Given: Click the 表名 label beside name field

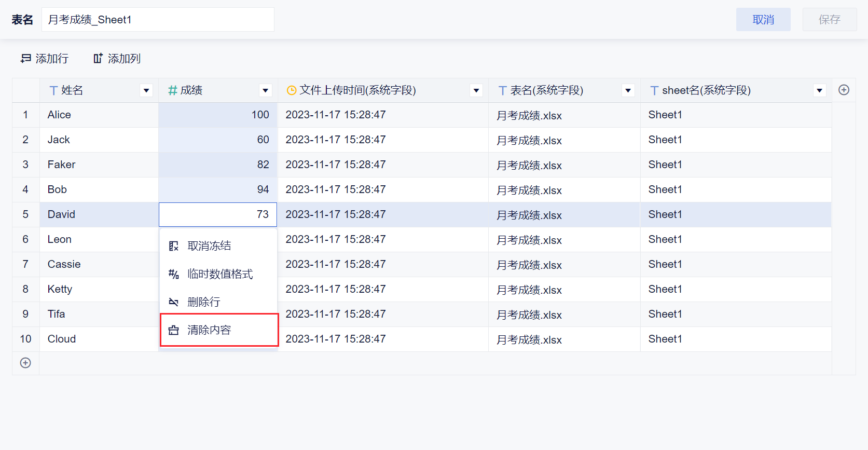Looking at the screenshot, I should point(22,20).
